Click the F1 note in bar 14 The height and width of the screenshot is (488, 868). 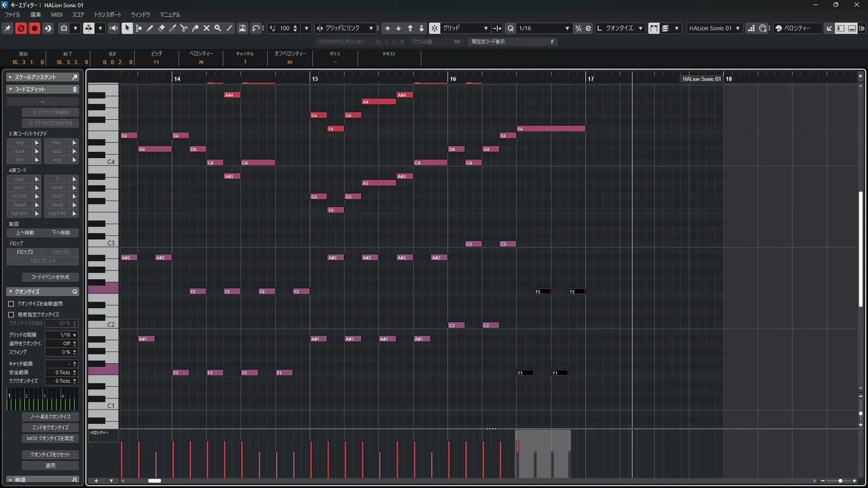[x=180, y=373]
